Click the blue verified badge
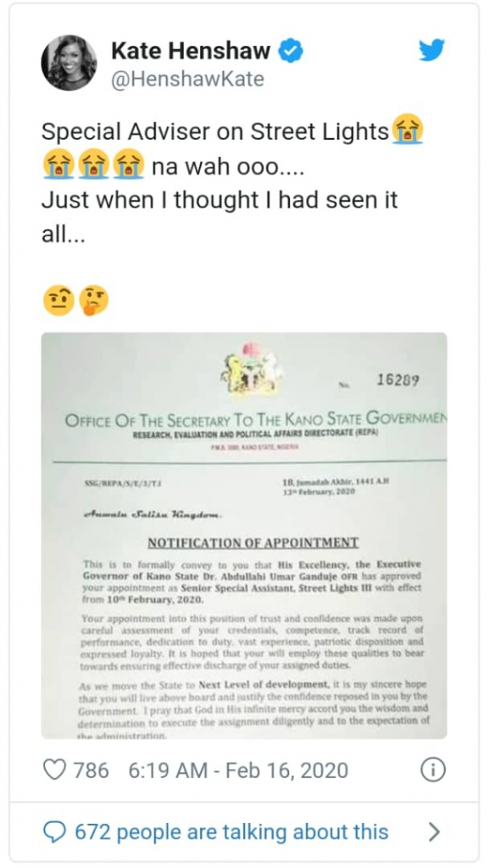The image size is (489, 868). click(x=290, y=52)
